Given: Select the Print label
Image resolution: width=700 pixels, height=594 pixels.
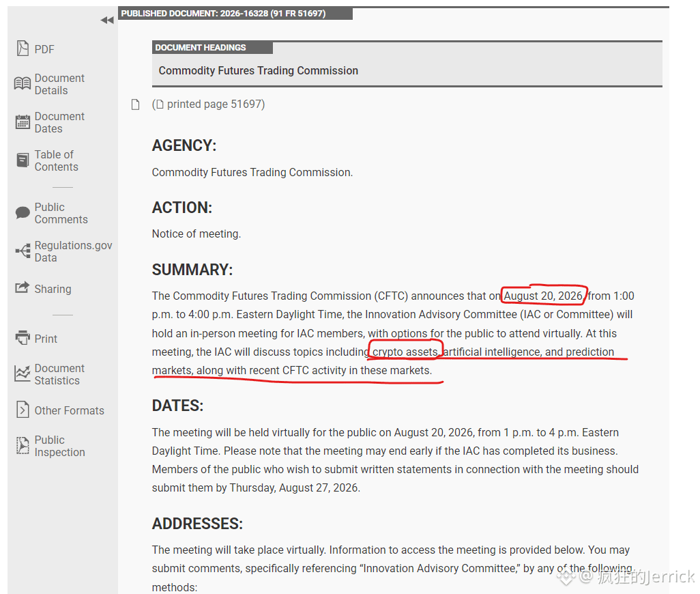Looking at the screenshot, I should [46, 339].
